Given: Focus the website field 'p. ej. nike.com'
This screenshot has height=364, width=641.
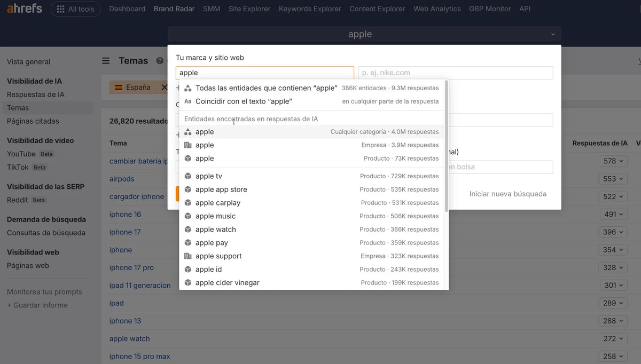Looking at the screenshot, I should (456, 73).
